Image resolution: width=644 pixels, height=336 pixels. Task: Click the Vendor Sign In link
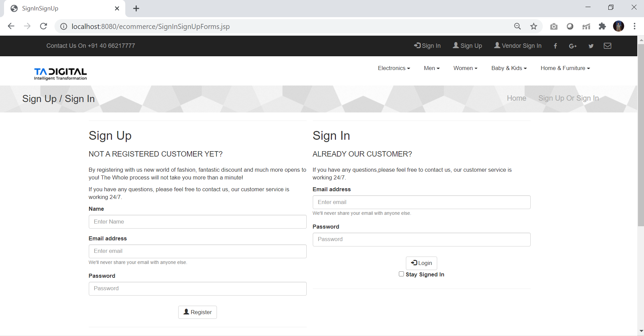[x=518, y=46]
